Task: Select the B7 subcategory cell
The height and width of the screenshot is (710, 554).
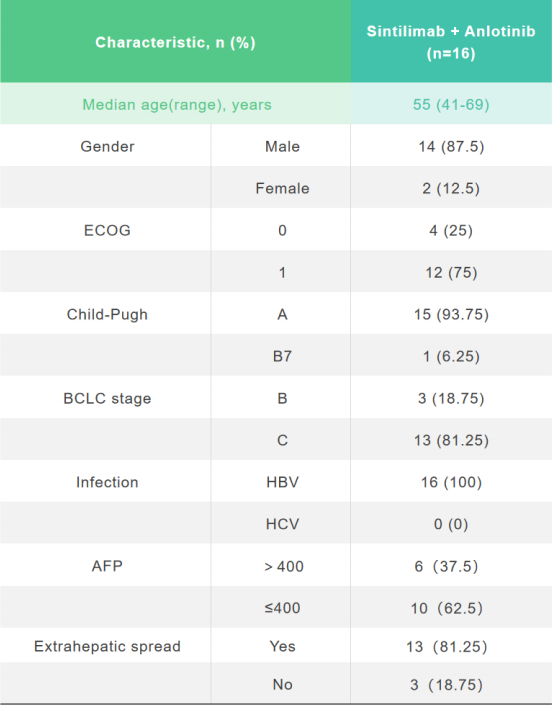Action: point(282,356)
